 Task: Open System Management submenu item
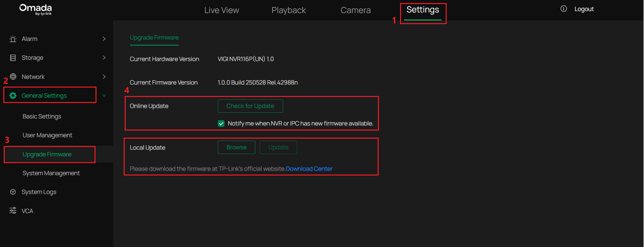coord(51,173)
